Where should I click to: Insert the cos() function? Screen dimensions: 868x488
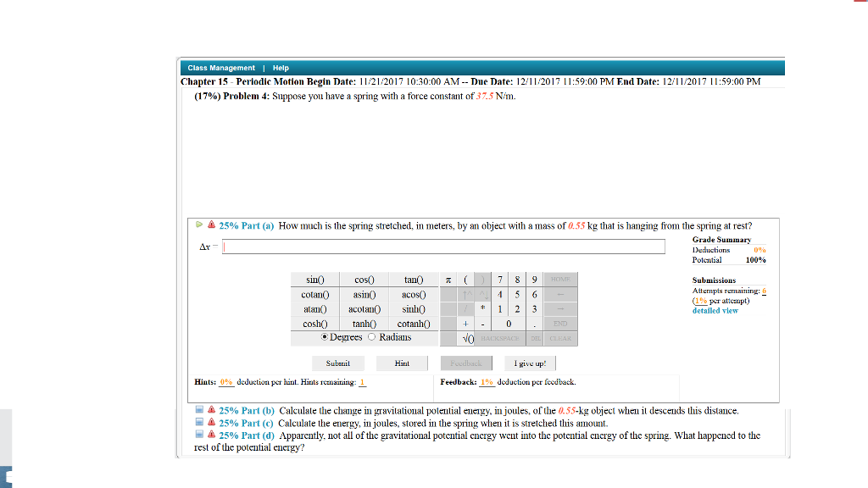point(364,279)
